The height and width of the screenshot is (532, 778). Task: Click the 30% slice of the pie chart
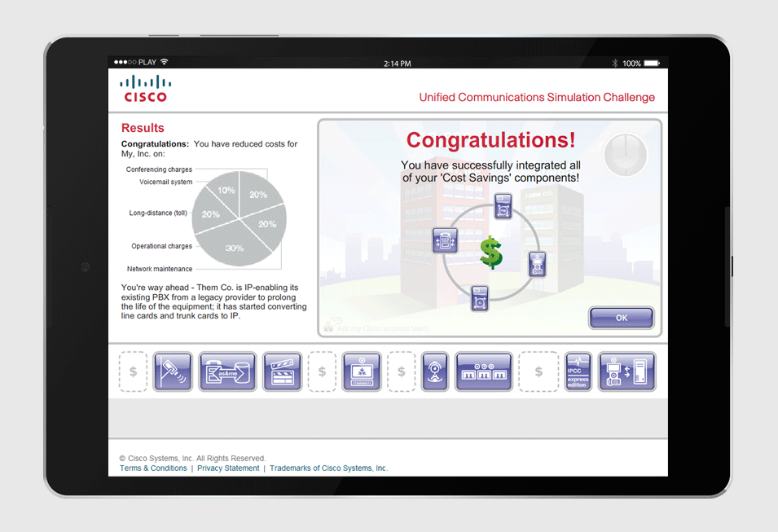click(235, 248)
